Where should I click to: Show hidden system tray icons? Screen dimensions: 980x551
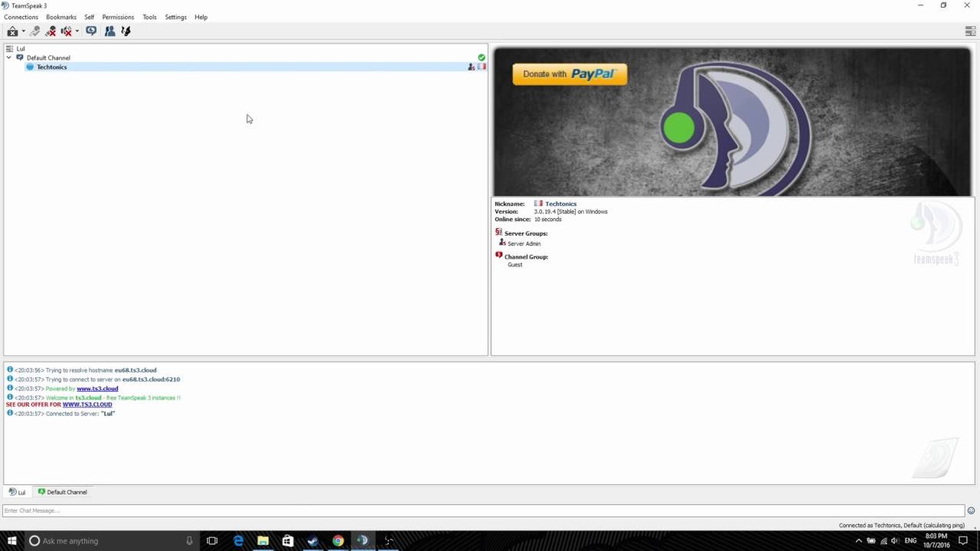coord(857,540)
